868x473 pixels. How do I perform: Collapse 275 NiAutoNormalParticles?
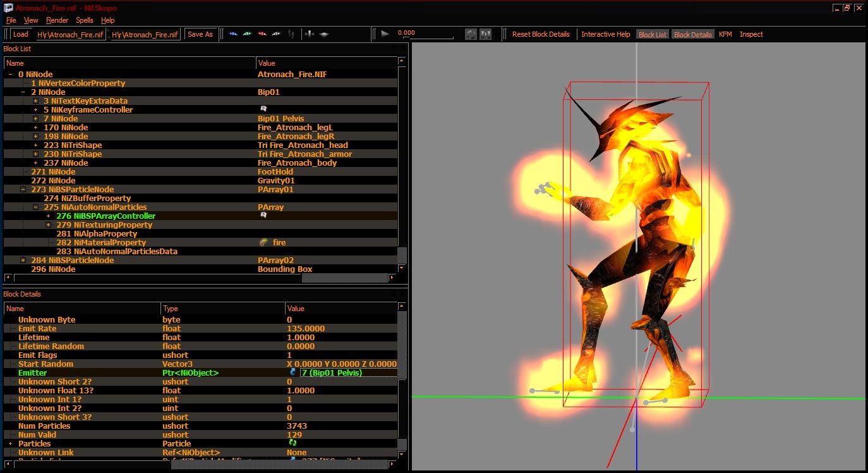(36, 207)
